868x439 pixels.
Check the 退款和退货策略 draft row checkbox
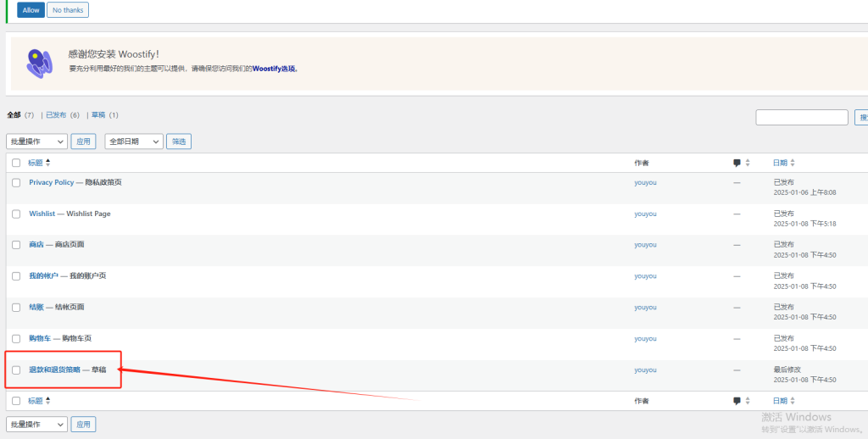click(16, 370)
